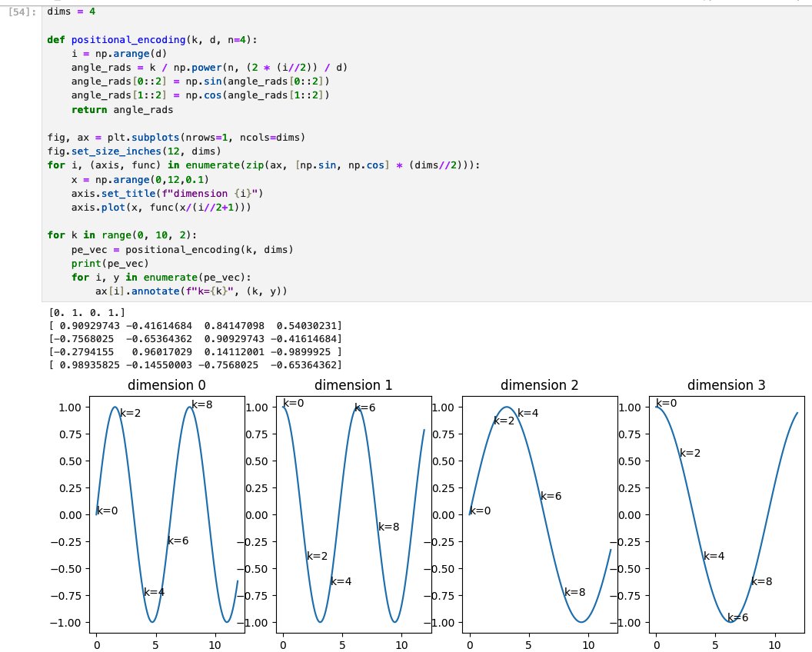Click the 'return angle_rads' line
This screenshot has width=812, height=652.
(122, 110)
